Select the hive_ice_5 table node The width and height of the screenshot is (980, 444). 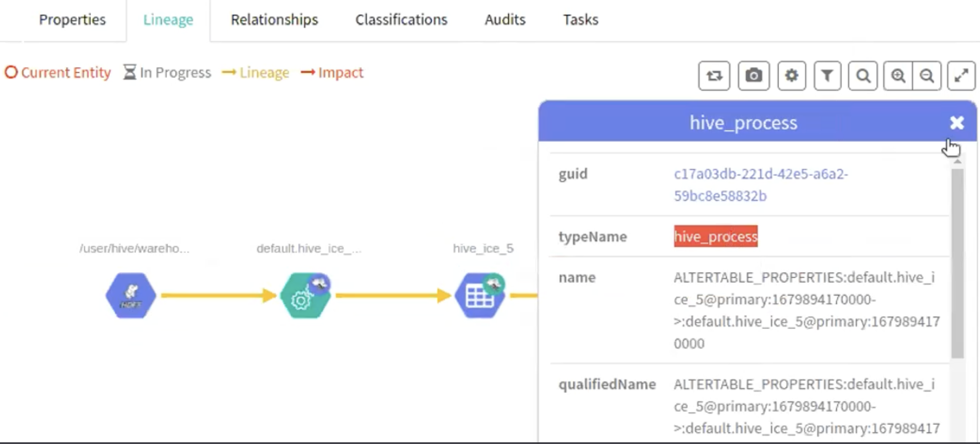point(480,296)
